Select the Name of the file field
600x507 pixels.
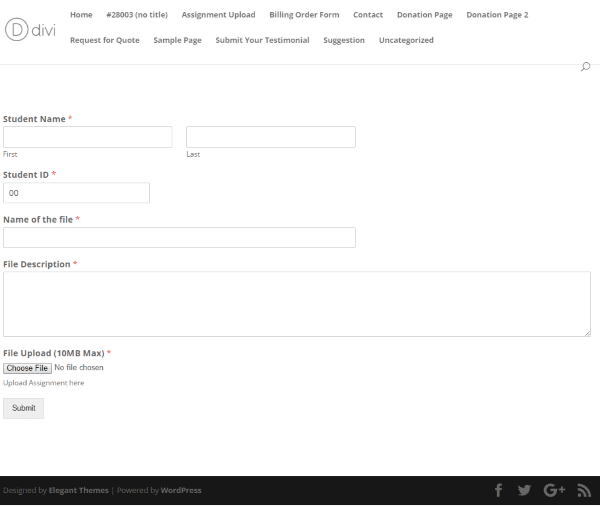click(x=179, y=238)
